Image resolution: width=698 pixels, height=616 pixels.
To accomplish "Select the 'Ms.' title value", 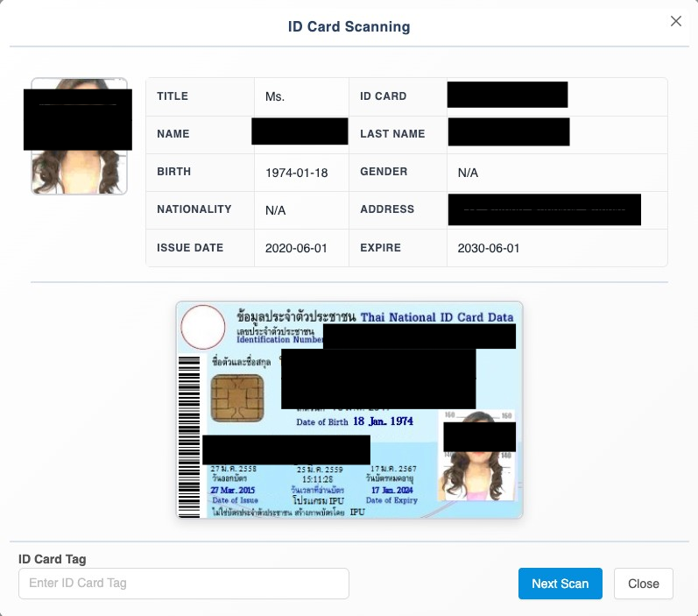I will click(275, 96).
